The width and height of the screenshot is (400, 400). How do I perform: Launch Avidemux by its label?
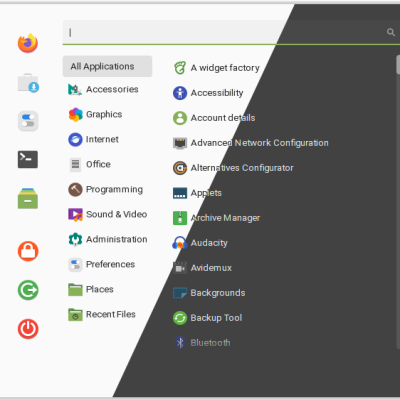click(x=211, y=268)
